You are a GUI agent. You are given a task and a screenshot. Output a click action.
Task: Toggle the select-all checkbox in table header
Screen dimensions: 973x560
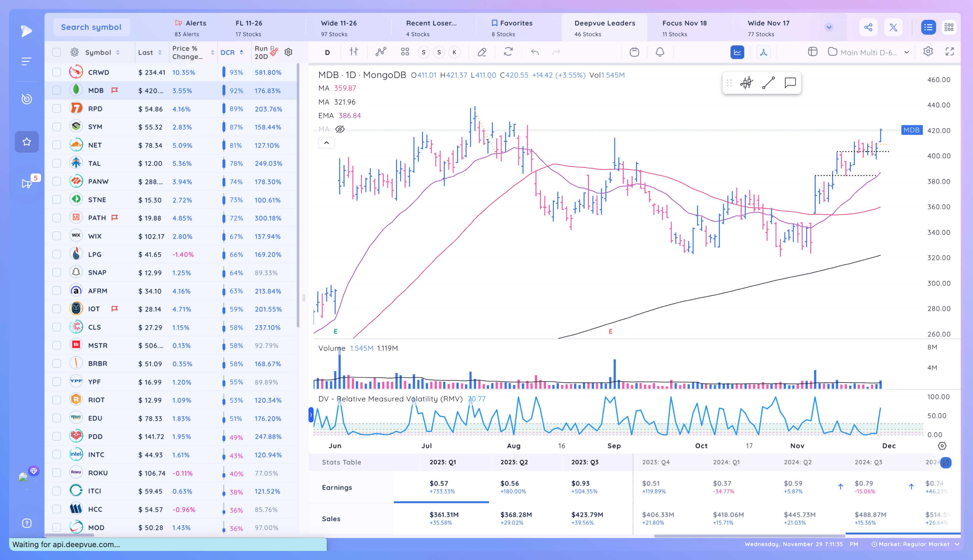[x=57, y=52]
